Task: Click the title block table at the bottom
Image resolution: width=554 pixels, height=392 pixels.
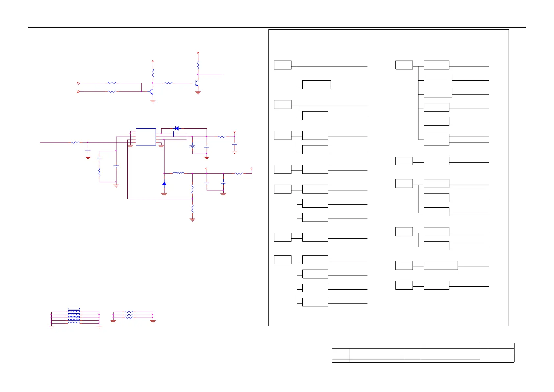Action: click(423, 353)
